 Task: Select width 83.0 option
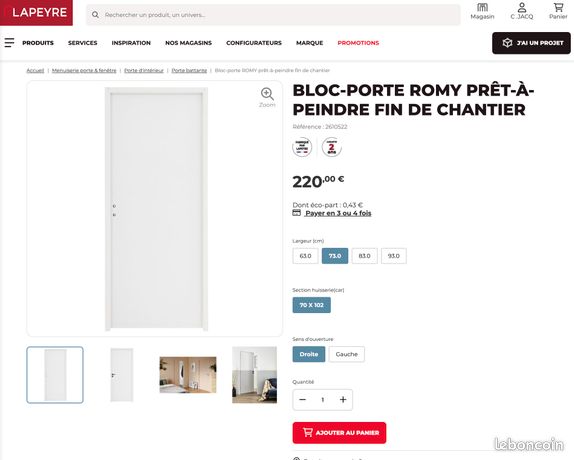[364, 256]
